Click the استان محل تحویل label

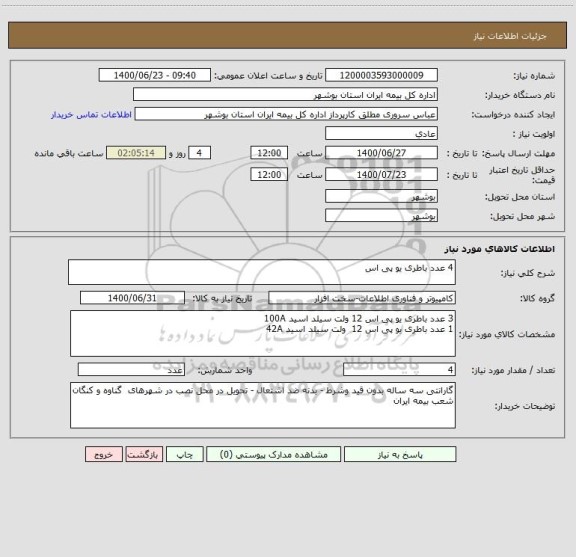520,197
